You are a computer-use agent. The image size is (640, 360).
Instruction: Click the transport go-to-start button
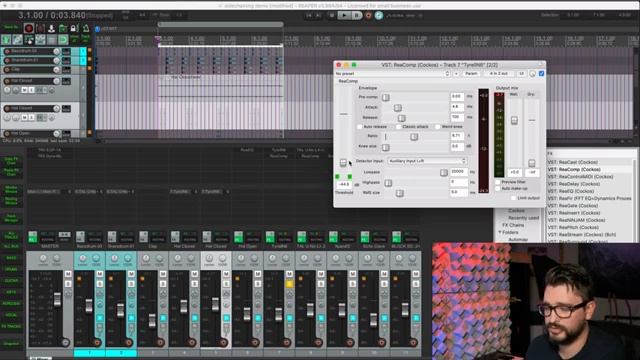pos(309,15)
